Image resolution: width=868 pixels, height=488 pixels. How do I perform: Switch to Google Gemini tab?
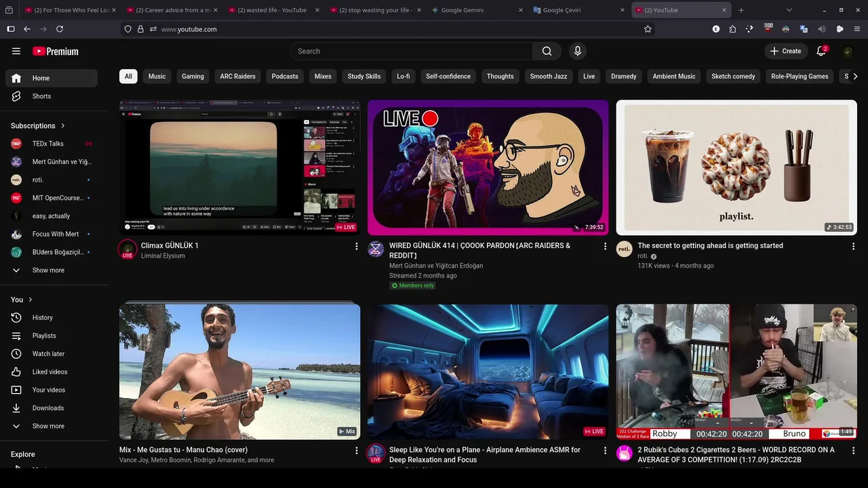pyautogui.click(x=478, y=10)
